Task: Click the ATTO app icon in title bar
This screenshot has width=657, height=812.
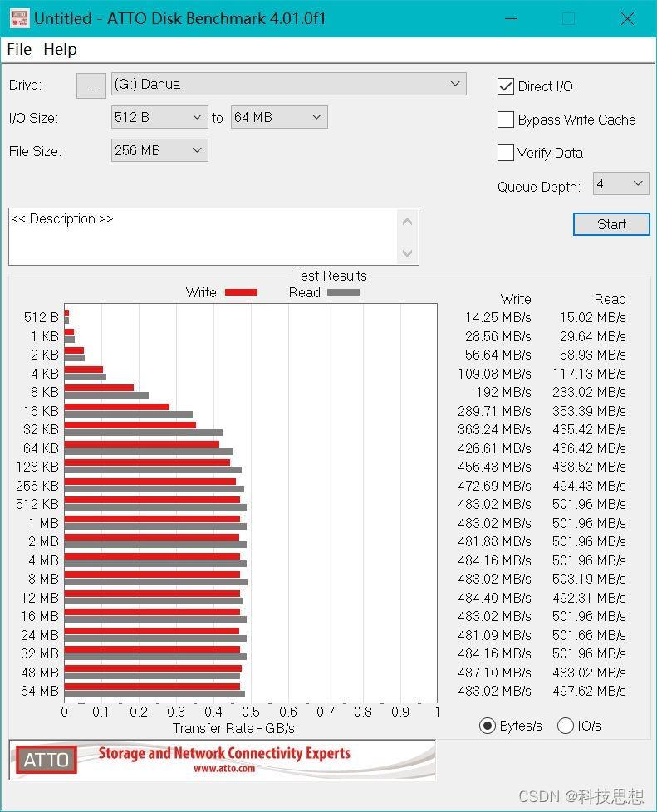Action: 19,18
